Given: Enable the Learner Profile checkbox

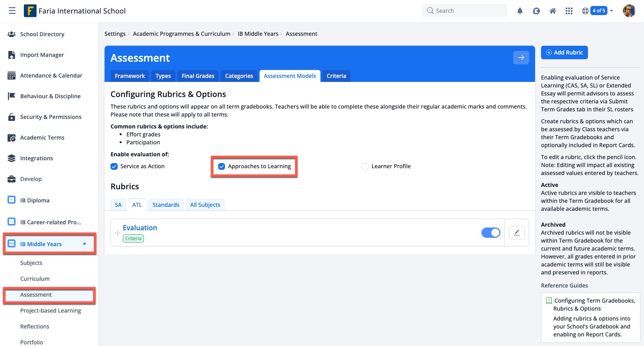Looking at the screenshot, I should [x=365, y=166].
